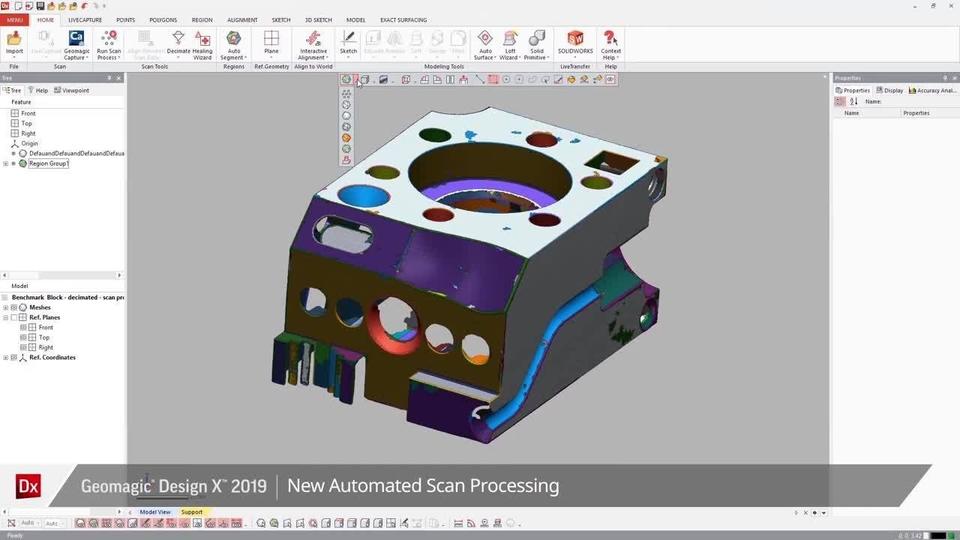The width and height of the screenshot is (960, 540).
Task: Open the Viewpoint tab in the Tree panel
Action: pyautogui.click(x=72, y=90)
